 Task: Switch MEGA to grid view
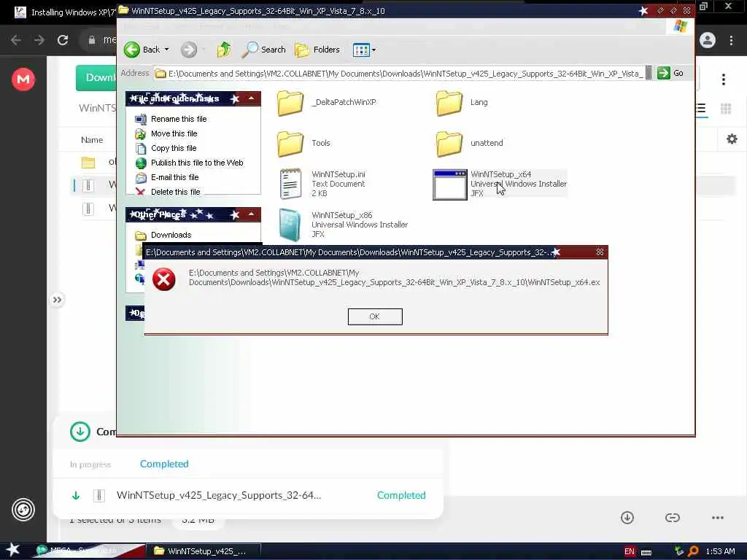(x=726, y=109)
